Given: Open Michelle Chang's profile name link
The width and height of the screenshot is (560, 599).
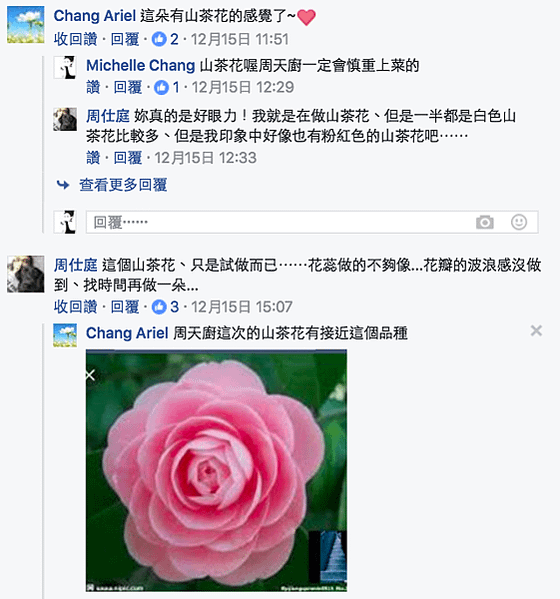Looking at the screenshot, I should 141,65.
